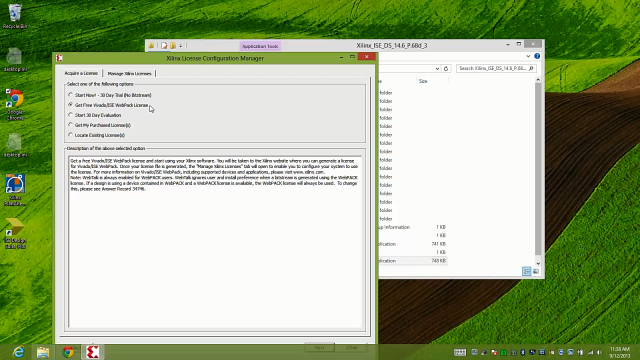Viewport: 640px width, 360px height.
Task: Open the quick access toolbar customize dropdown
Action: click(x=180, y=46)
